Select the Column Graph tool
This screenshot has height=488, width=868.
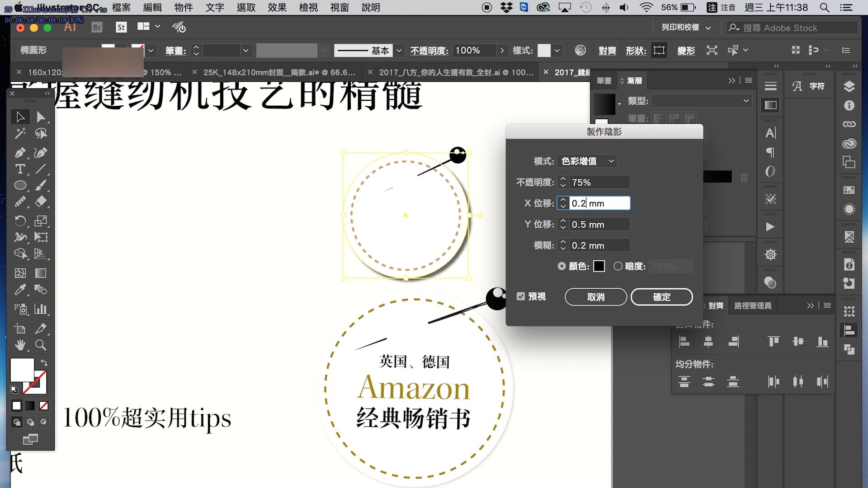pos(41,309)
